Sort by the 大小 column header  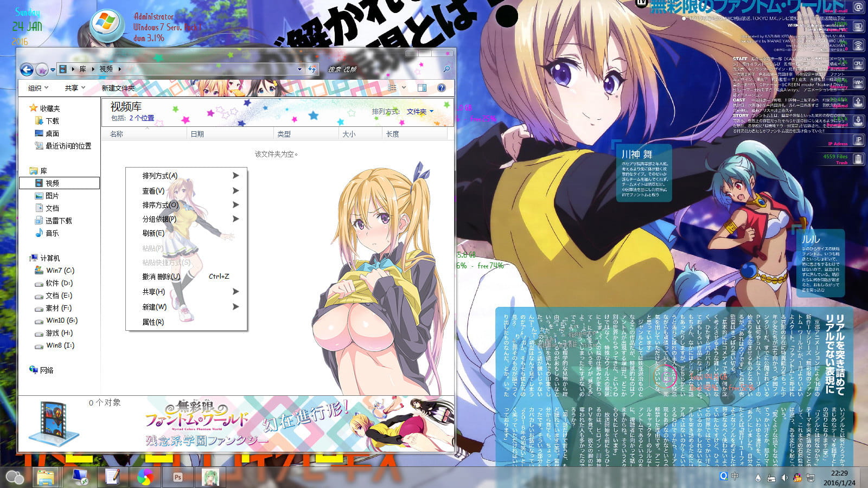click(x=360, y=134)
